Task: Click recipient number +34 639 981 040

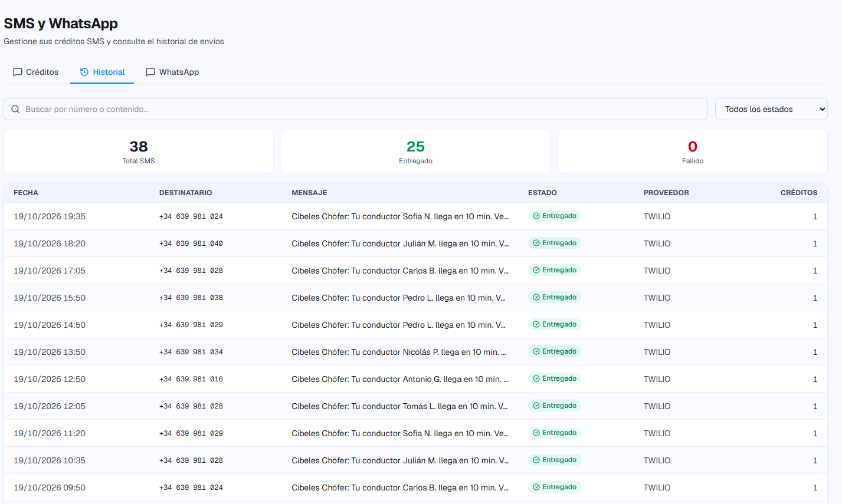Action: coord(191,243)
